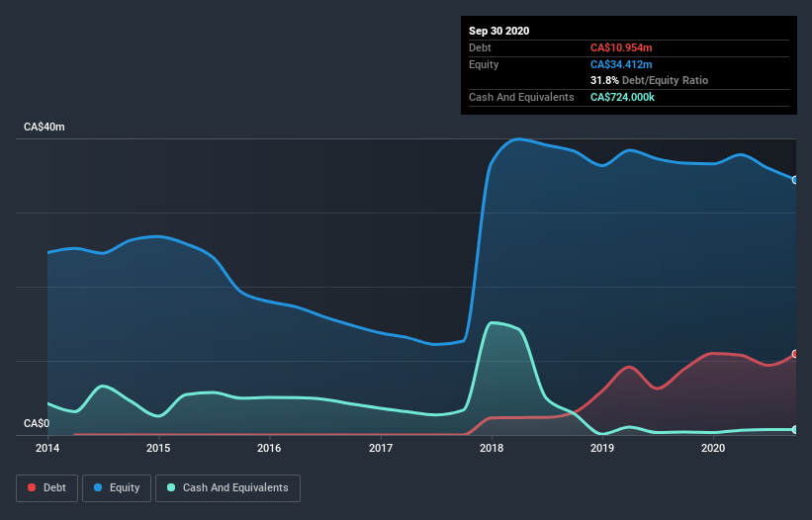Image resolution: width=812 pixels, height=520 pixels.
Task: Click the teal Cash endpoint marker
Action: [x=795, y=429]
